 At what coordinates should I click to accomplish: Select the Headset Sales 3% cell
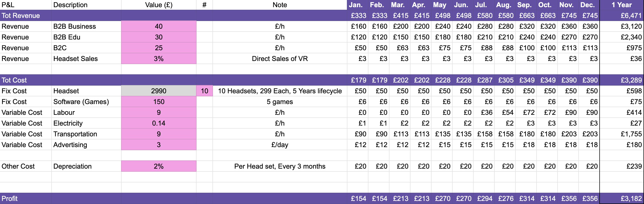159,59
